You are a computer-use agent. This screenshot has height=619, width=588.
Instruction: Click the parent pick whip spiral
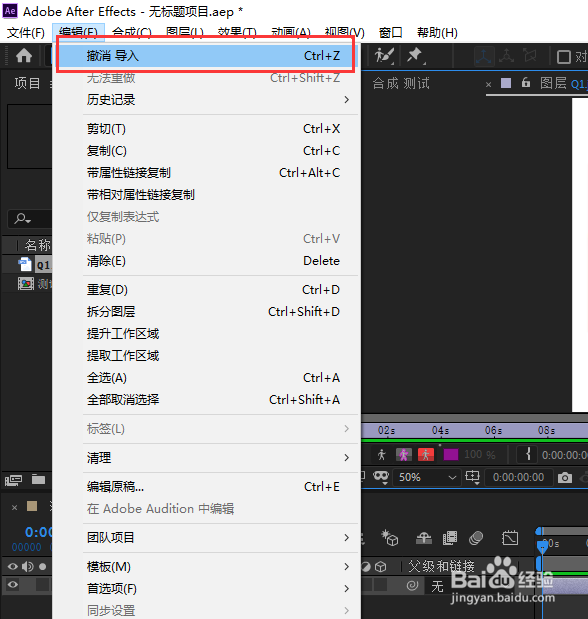point(412,585)
